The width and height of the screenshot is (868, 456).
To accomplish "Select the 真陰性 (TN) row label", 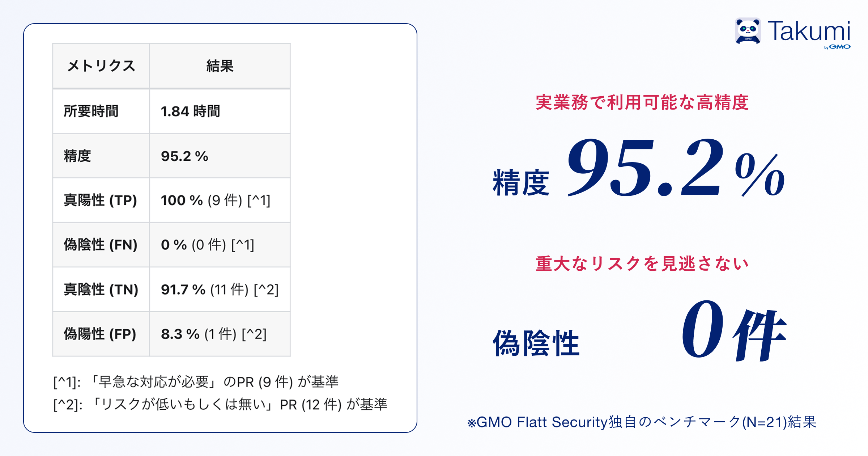I will (x=101, y=290).
